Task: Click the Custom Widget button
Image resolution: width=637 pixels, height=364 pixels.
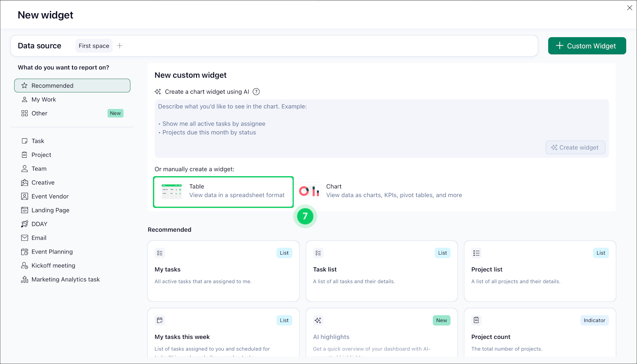Action: point(587,46)
